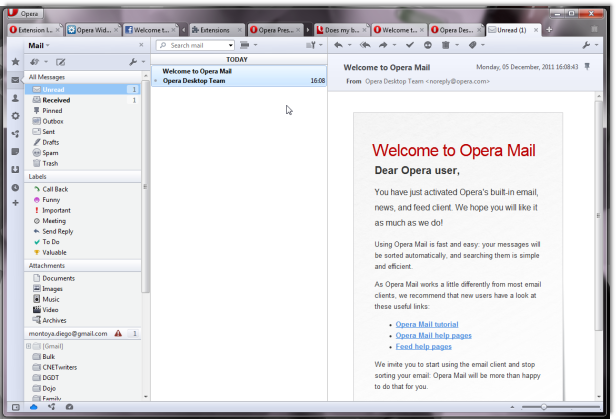Click the Opera Unite icon in status bar

[x=51, y=407]
